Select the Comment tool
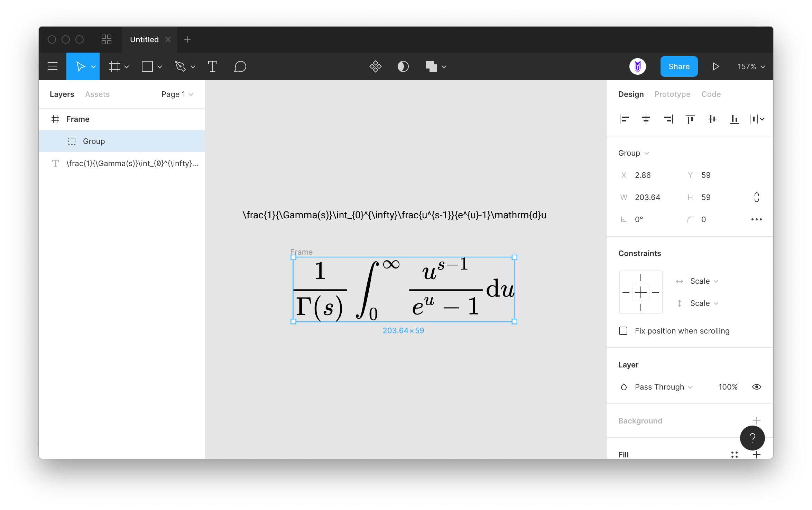Viewport: 812px width, 510px height. tap(240, 66)
